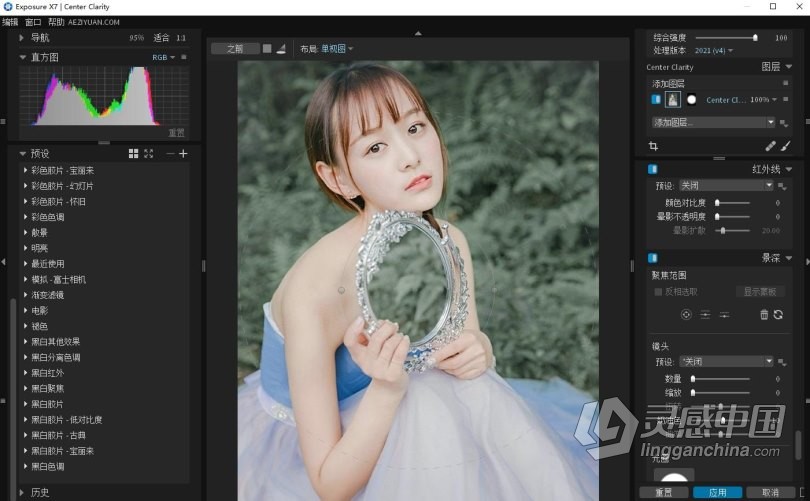Screen dimensions: 810x501
Task: Click gray square icon beside 之前 button
Action: (267, 49)
